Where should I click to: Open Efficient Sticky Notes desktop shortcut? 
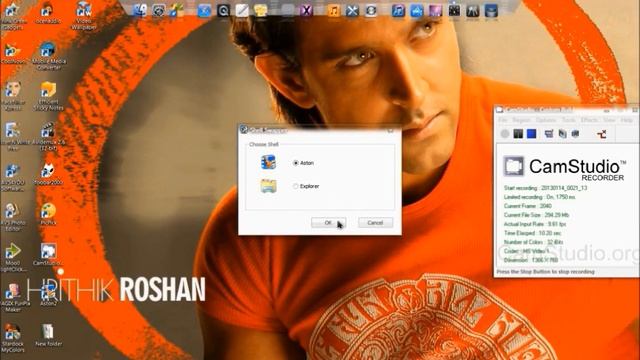[48, 96]
